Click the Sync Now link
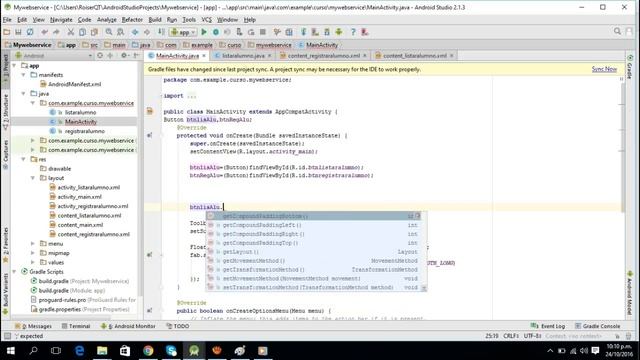This screenshot has width=640, height=360. click(x=604, y=69)
